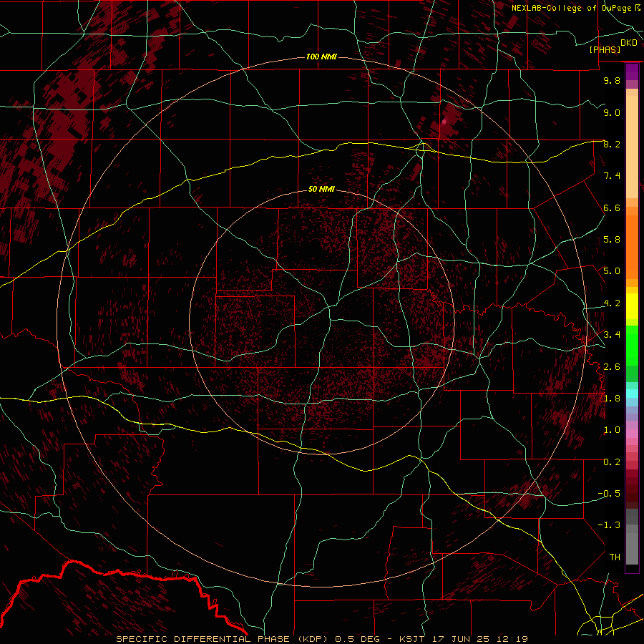The image size is (644, 644).
Task: Select the 5.8 value on the scale
Action: coord(612,240)
